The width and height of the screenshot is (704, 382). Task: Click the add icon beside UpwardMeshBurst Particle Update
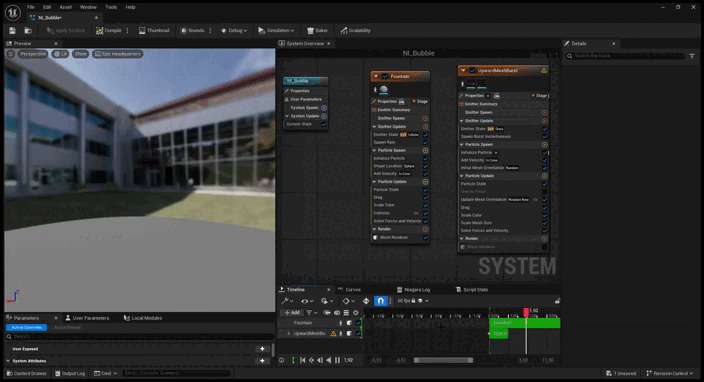point(544,176)
